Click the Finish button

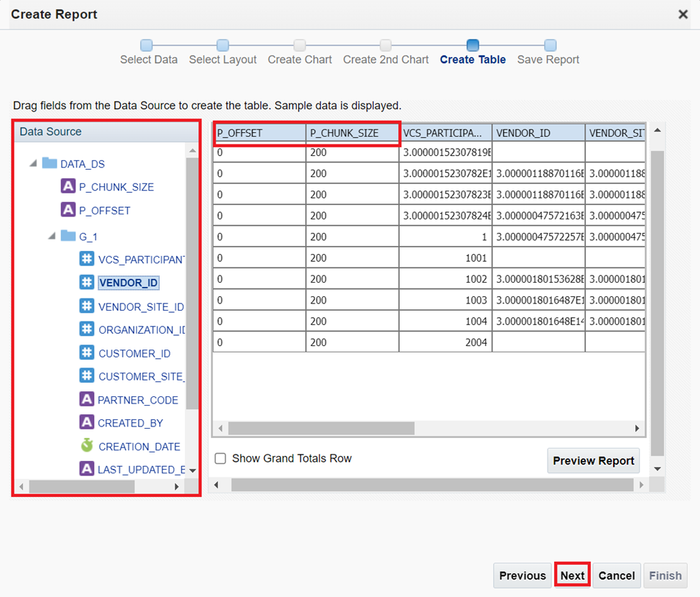(666, 575)
